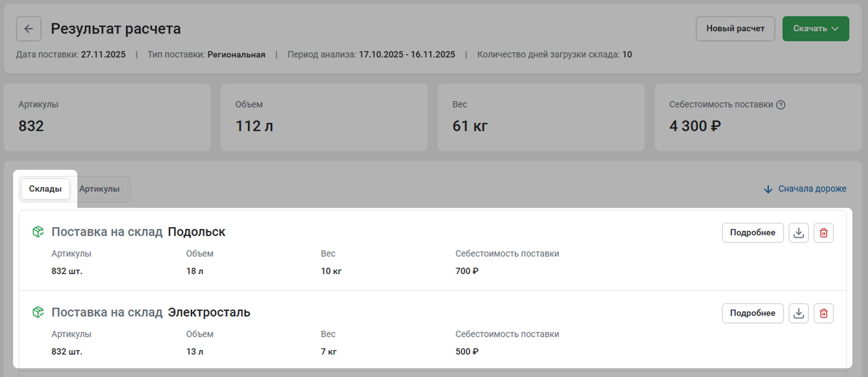Image resolution: width=868 pixels, height=377 pixels.
Task: Start a Новый расчет
Action: point(735,29)
